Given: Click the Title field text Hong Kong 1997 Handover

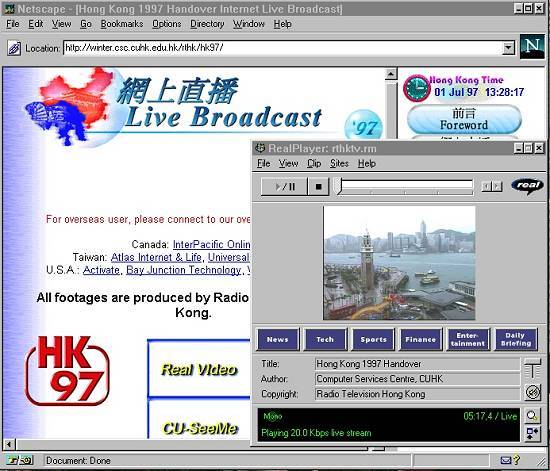Looking at the screenshot, I should point(369,364).
